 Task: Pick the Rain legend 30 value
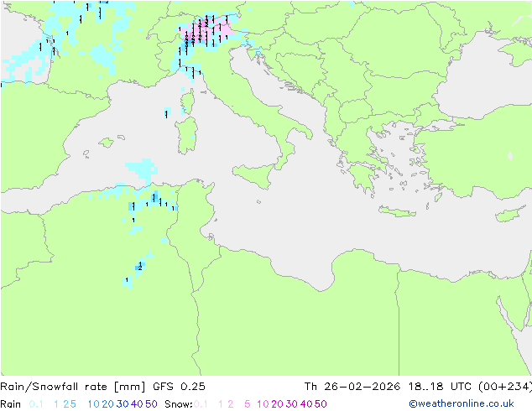point(123,404)
